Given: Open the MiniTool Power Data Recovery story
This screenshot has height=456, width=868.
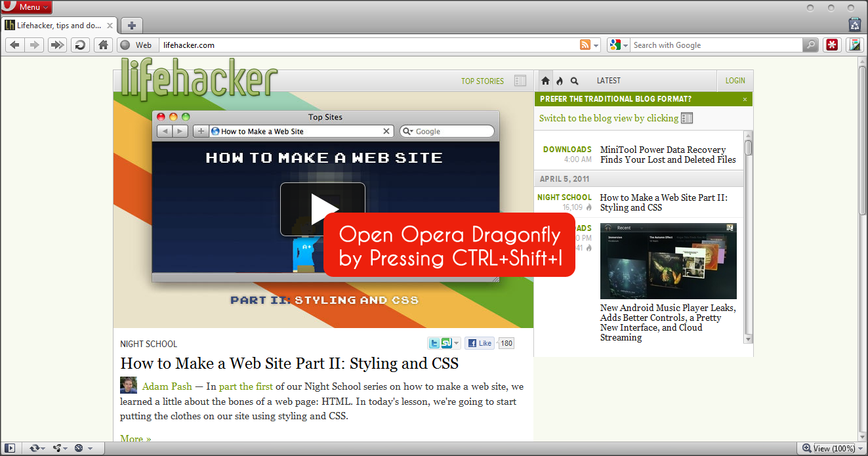Looking at the screenshot, I should point(668,155).
